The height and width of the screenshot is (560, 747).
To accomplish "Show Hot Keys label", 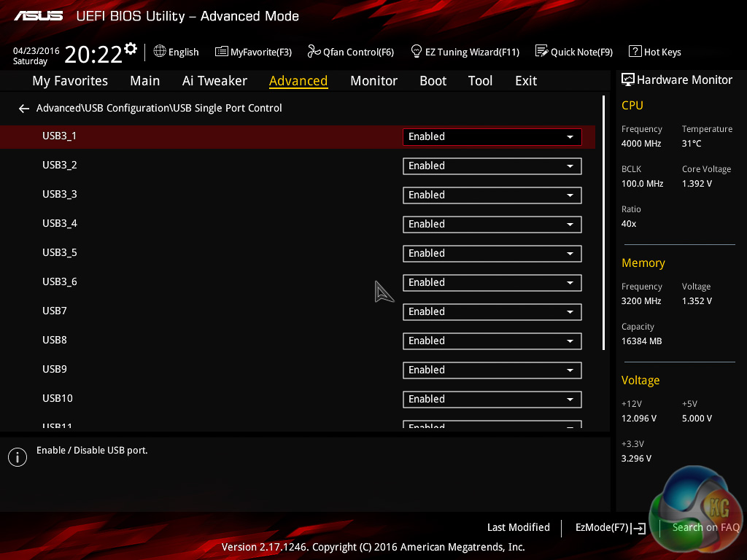I will click(x=662, y=52).
